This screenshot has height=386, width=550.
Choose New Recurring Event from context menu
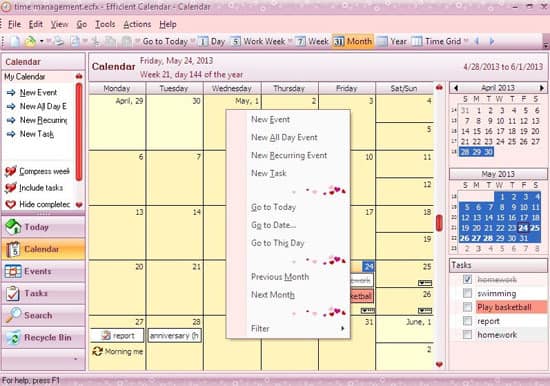coord(289,155)
